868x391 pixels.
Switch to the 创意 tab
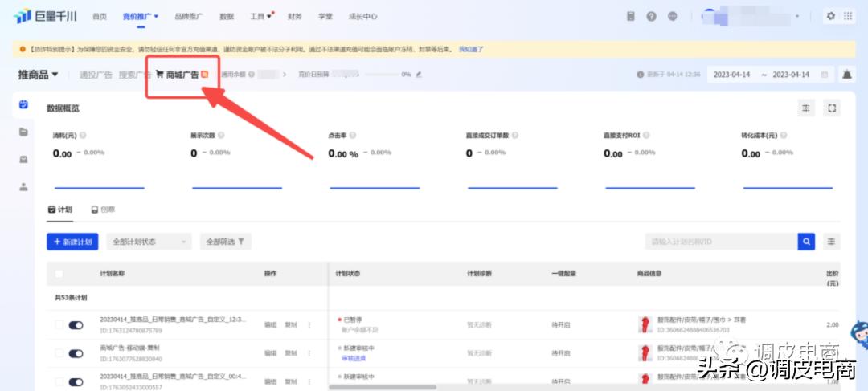(x=103, y=210)
